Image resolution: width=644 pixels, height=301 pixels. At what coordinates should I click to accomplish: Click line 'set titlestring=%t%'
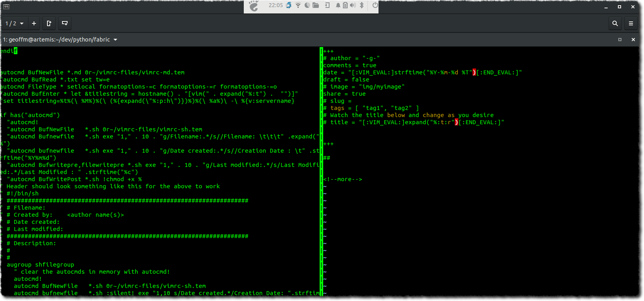[147, 101]
